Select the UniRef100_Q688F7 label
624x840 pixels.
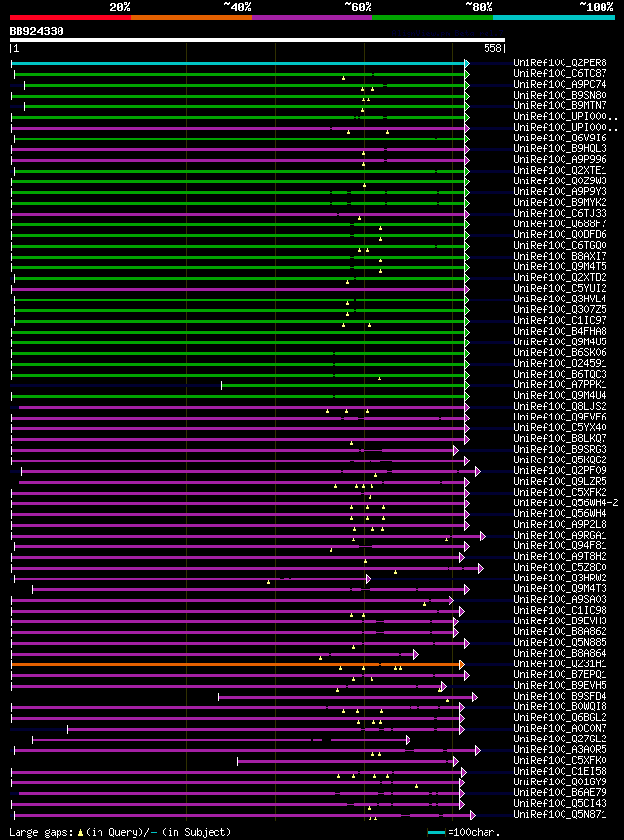tap(560, 223)
